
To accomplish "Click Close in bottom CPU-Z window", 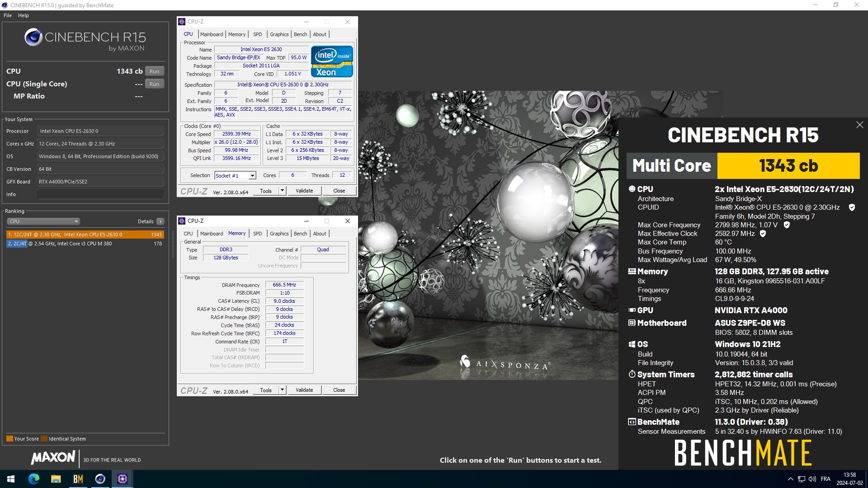I will (339, 390).
